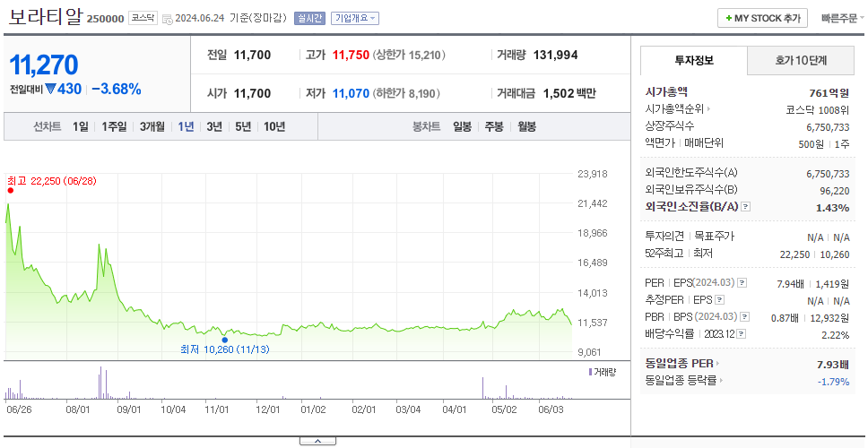Click the calendar icon beside 2024.06.24 date
868x448 pixels.
pos(168,19)
